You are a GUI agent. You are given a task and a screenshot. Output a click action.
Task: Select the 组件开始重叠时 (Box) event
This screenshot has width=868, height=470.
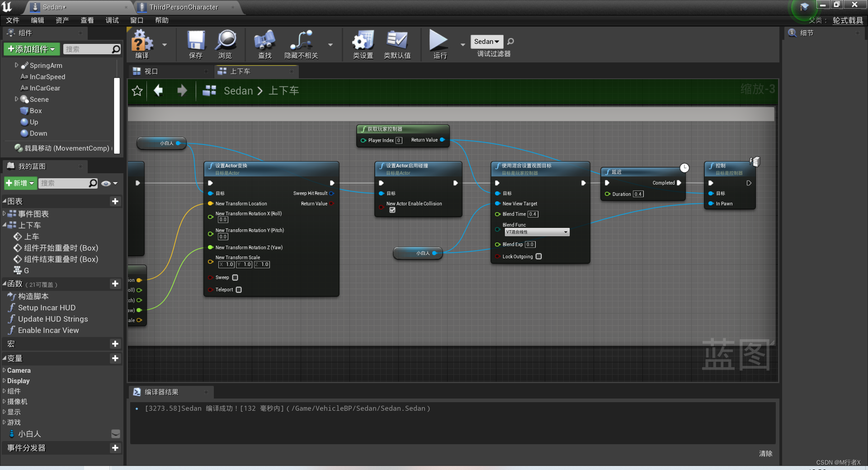click(x=61, y=248)
